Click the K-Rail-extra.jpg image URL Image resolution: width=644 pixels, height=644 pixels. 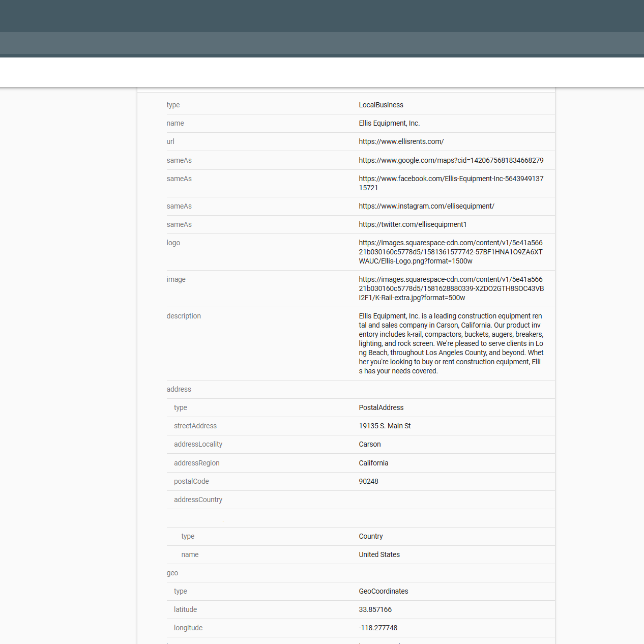tap(451, 288)
